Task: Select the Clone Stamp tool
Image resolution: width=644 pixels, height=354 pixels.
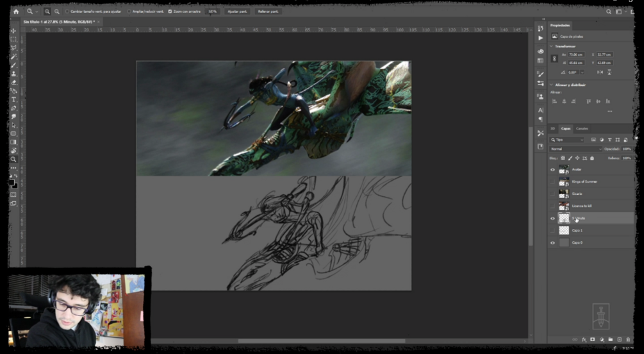Action: [13, 74]
